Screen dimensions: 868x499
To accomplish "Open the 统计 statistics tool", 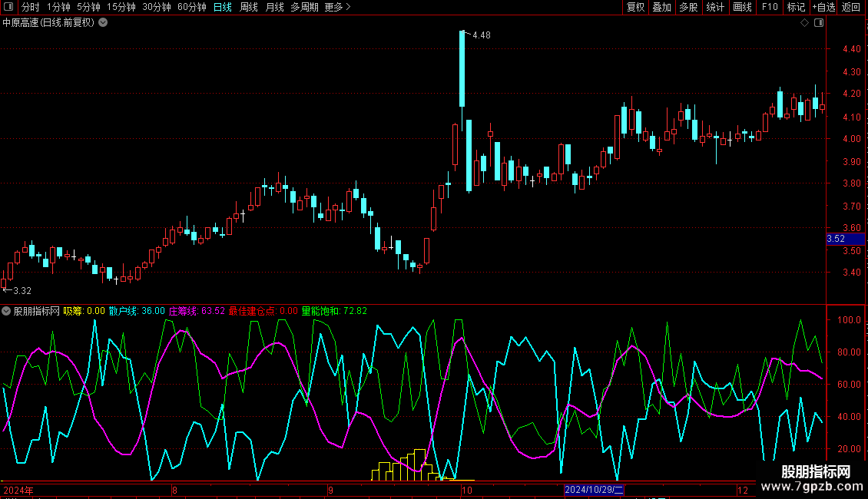I will 714,7.
